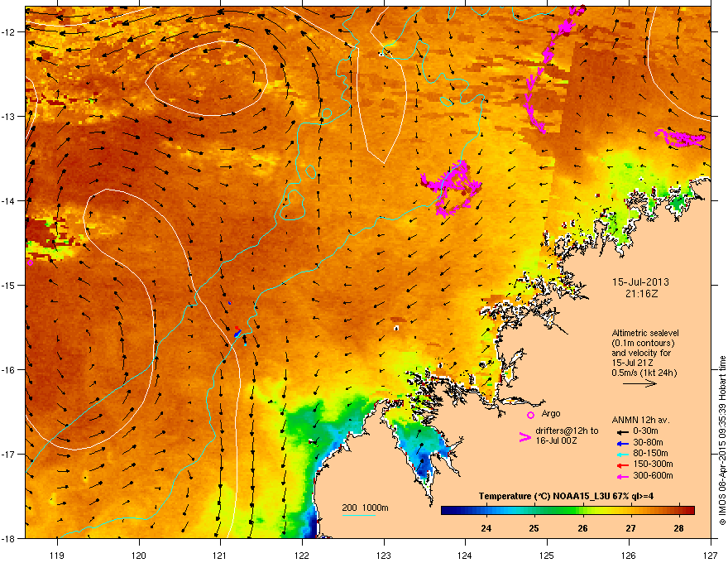
Task: Click the longitude axis label '124'
Action: tap(465, 556)
